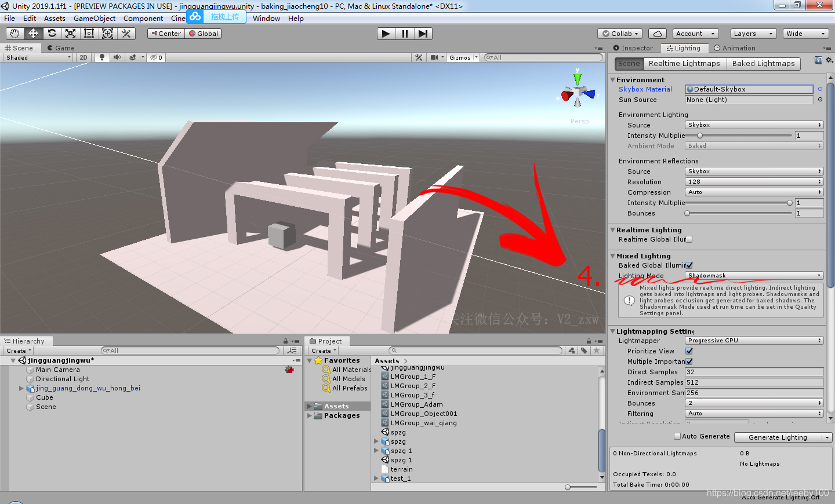Open Baked Lightmaps tab
The image size is (835, 504).
point(763,64)
